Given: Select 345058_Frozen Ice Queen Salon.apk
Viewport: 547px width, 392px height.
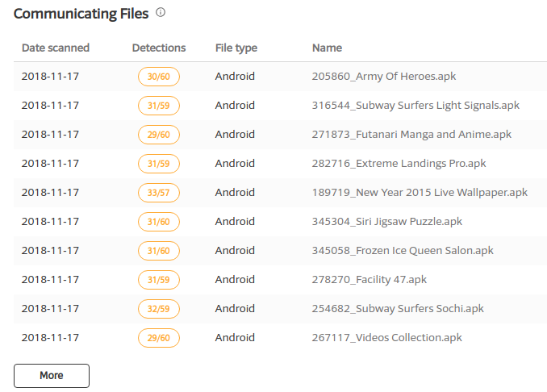Looking at the screenshot, I should pyautogui.click(x=403, y=251).
